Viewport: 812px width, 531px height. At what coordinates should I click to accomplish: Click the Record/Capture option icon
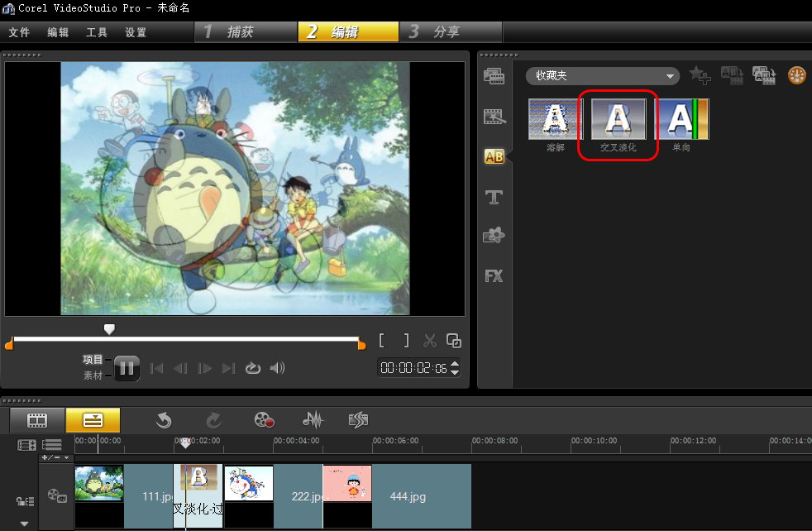264,420
